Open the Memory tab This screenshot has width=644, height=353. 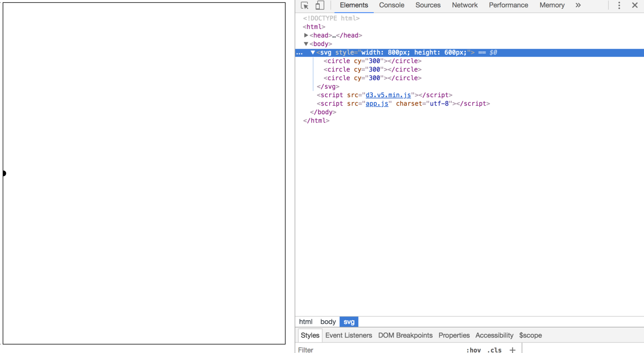click(552, 5)
